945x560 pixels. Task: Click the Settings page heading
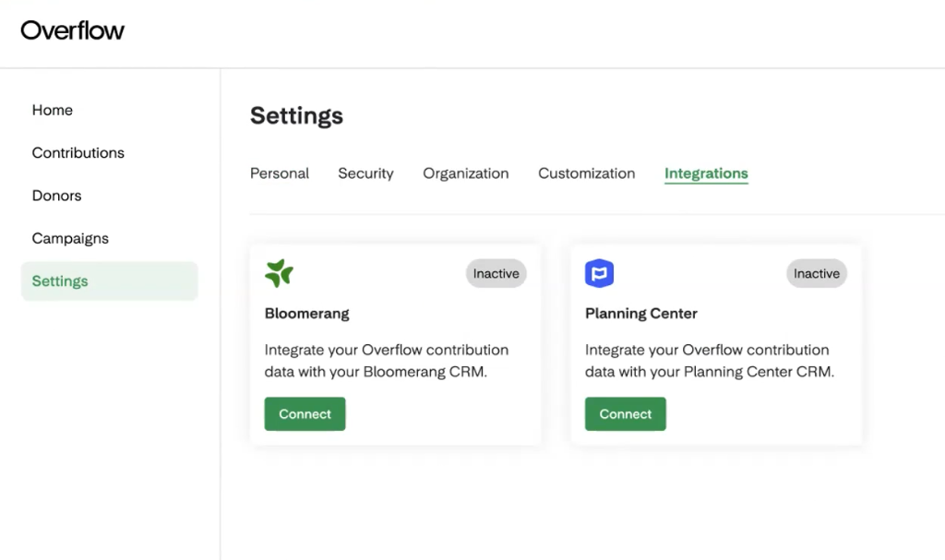(x=296, y=116)
